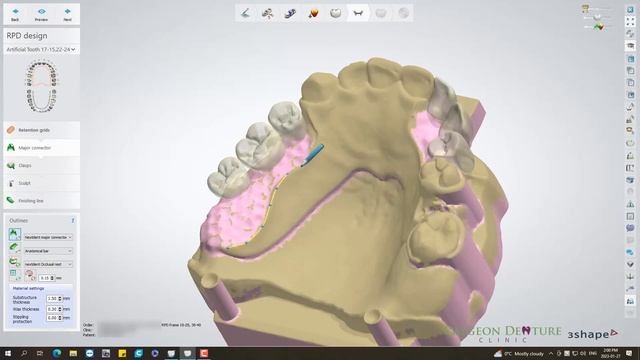Toggle fullscreen arrows icon in right toolbar
640x360 pixels.
[630, 22]
